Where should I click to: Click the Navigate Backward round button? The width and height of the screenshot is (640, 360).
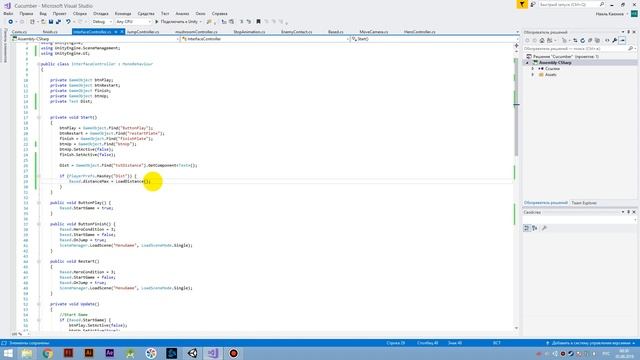(x=10, y=22)
